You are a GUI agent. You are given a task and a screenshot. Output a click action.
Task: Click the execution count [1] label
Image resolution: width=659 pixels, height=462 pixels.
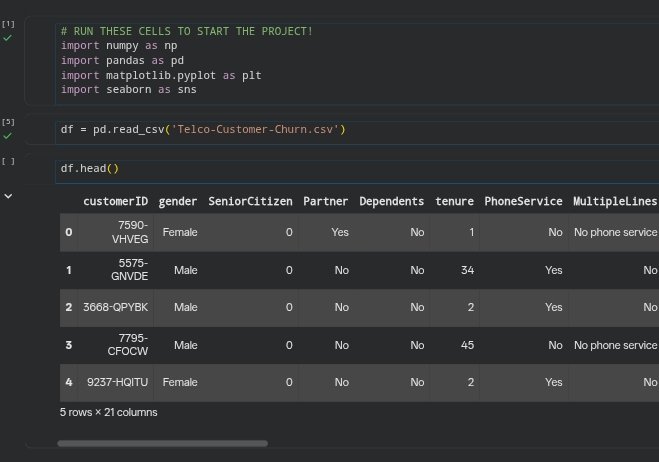pyautogui.click(x=8, y=24)
